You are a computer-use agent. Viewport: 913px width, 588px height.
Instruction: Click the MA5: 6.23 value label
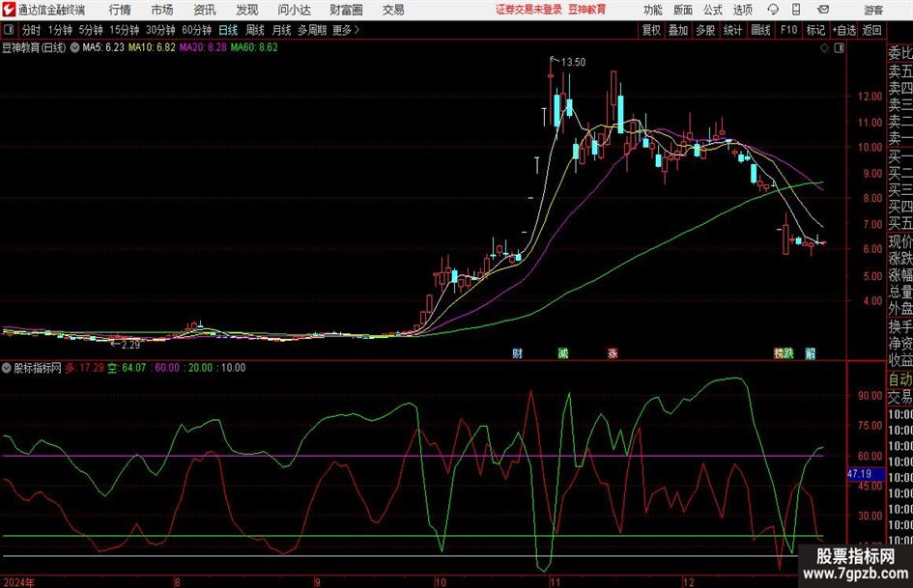click(x=103, y=47)
